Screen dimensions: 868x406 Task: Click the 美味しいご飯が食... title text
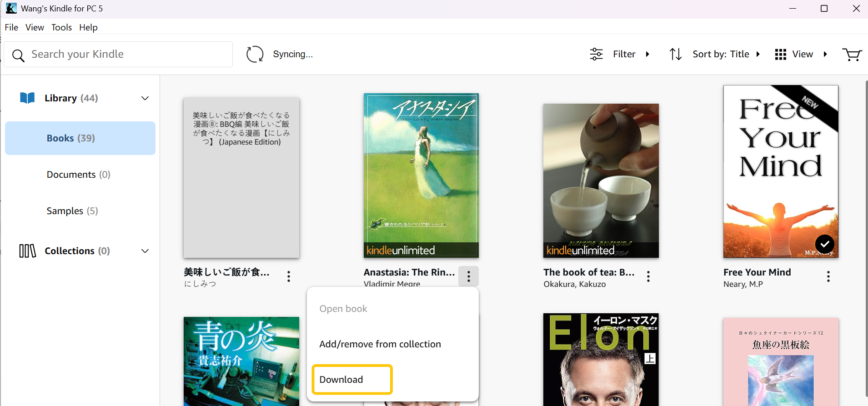226,272
